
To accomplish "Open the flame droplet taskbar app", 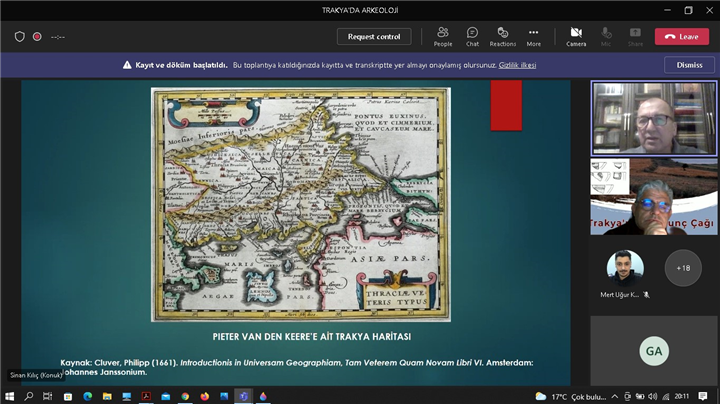I will coord(263,396).
